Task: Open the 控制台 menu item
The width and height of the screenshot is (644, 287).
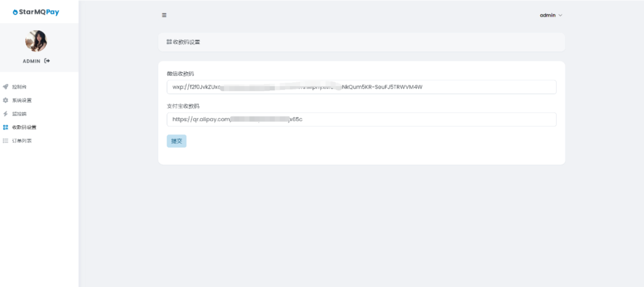Action: point(19,87)
